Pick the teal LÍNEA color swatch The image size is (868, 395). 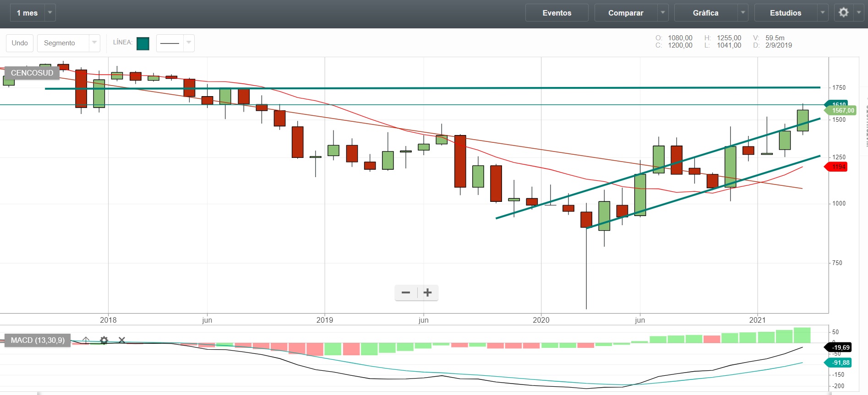point(143,43)
